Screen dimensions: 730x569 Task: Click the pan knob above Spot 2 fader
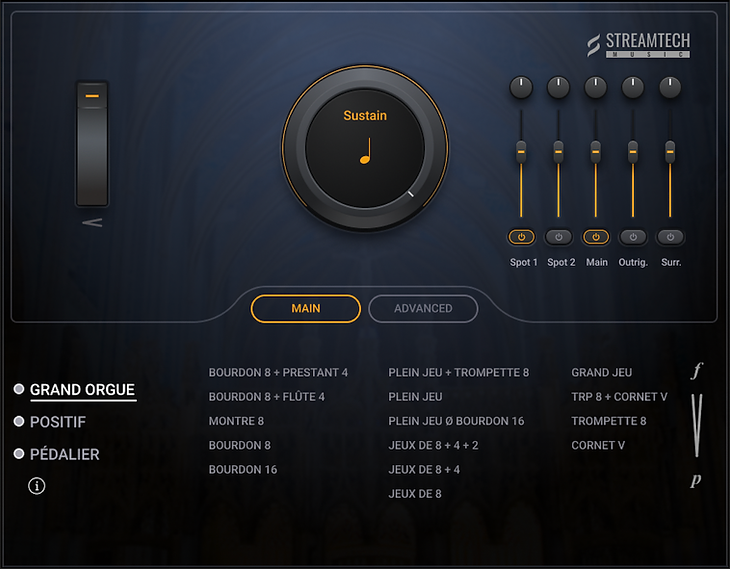point(558,87)
